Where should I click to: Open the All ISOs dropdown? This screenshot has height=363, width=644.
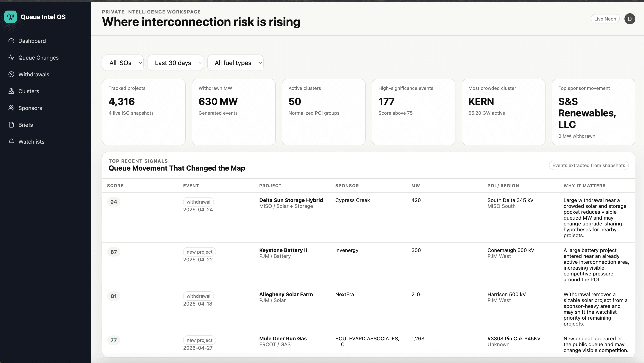(x=123, y=63)
